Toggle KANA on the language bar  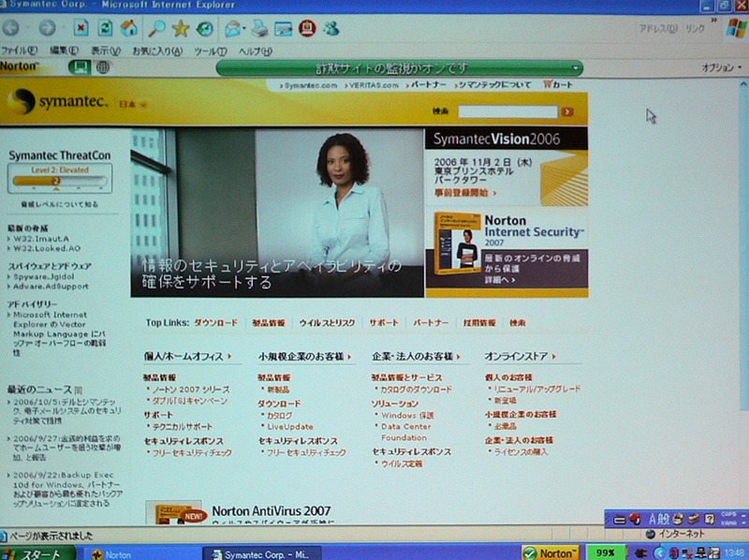click(729, 523)
